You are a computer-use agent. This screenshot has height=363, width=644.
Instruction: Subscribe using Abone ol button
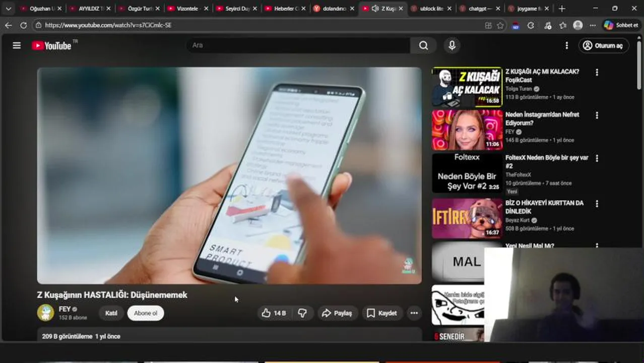(146, 313)
